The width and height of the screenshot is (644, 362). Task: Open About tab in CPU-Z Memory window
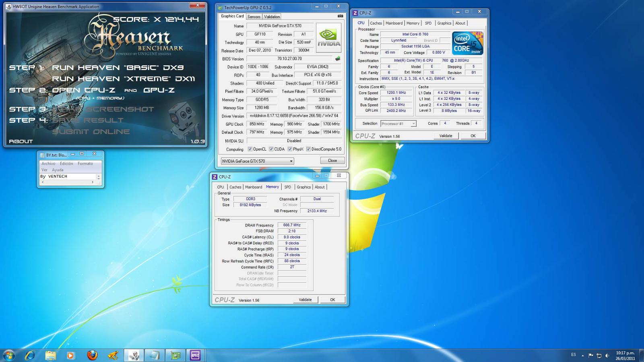(320, 187)
